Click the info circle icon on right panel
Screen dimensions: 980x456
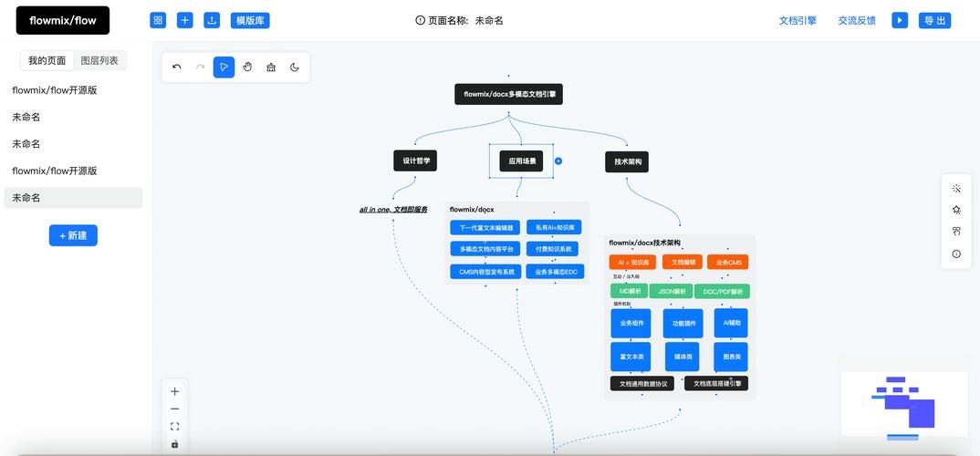tap(956, 254)
